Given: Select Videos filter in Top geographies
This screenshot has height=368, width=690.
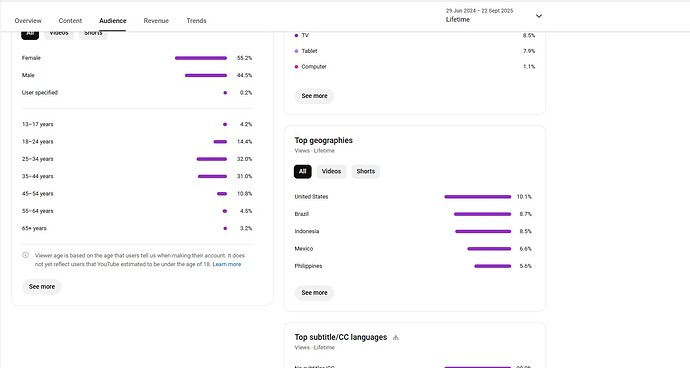Looking at the screenshot, I should point(331,172).
